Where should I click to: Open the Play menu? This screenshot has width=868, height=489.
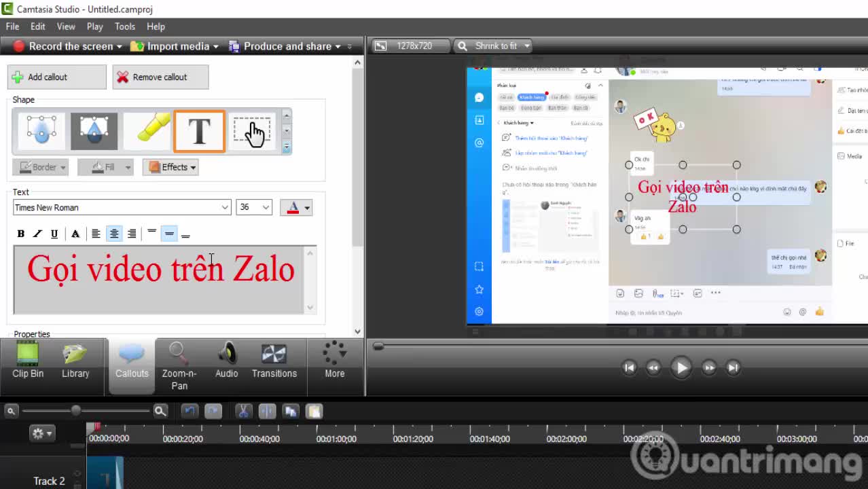pyautogui.click(x=95, y=26)
